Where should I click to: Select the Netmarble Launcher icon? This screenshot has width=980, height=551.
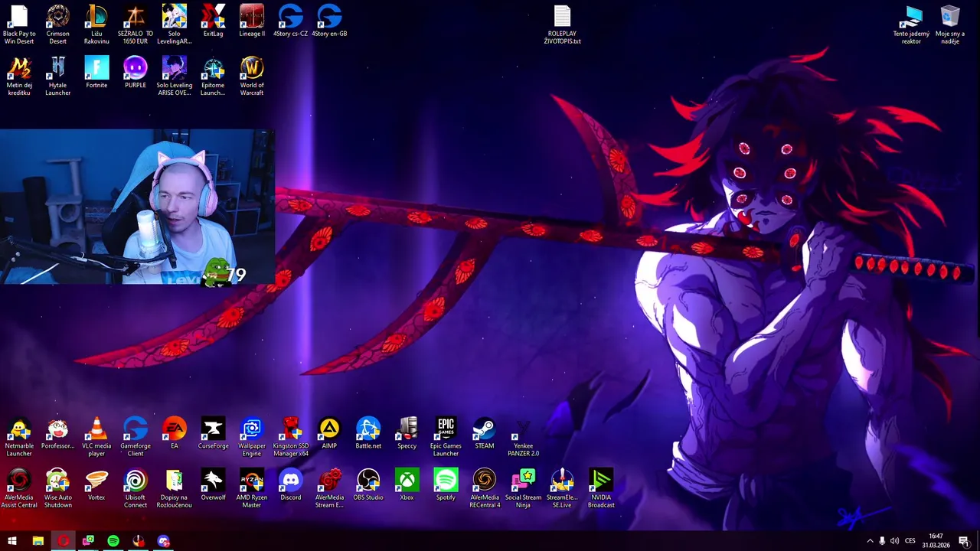pos(19,437)
